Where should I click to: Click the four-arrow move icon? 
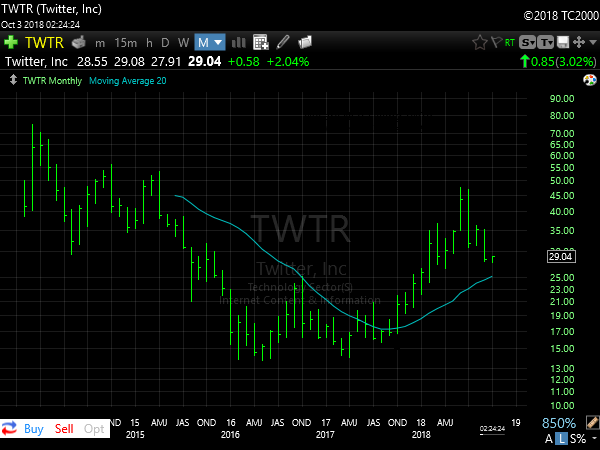tap(579, 42)
